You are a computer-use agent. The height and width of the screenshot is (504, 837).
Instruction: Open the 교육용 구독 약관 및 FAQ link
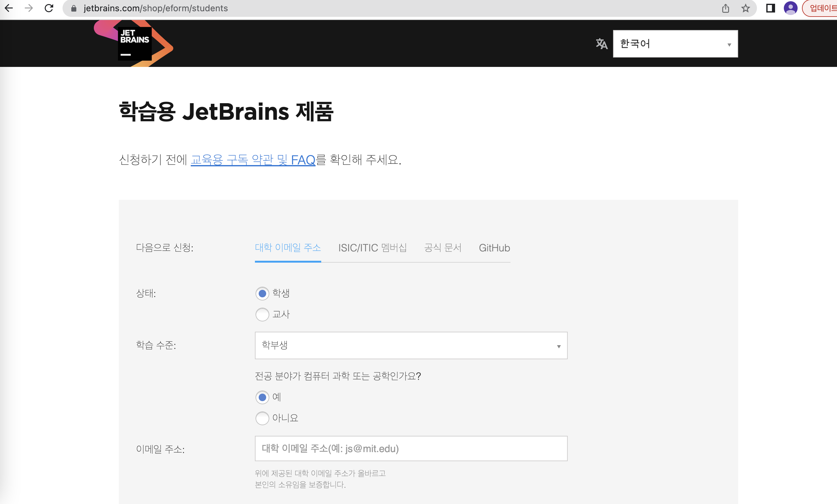[253, 160]
